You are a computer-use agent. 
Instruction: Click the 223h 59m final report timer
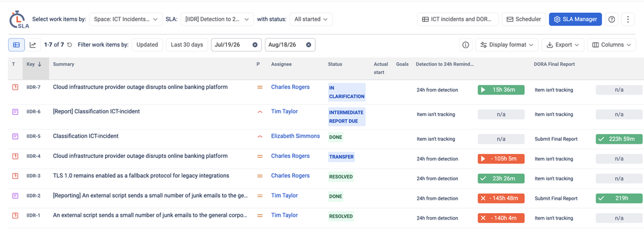click(619, 139)
